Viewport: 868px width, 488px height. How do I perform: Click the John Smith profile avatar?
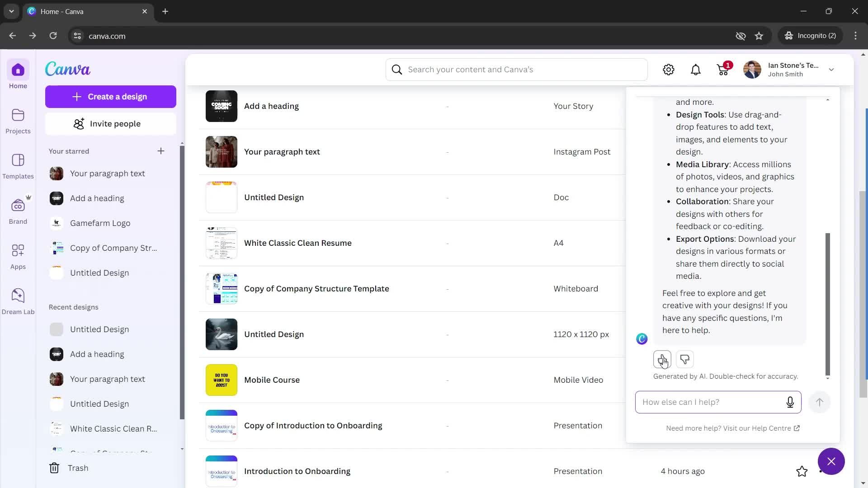click(752, 70)
